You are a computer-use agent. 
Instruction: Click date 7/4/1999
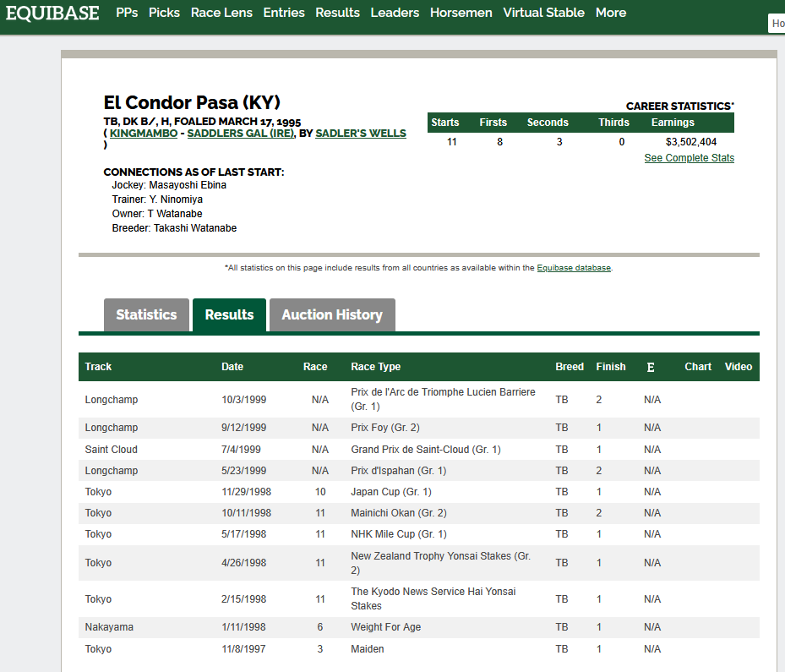coord(241,450)
